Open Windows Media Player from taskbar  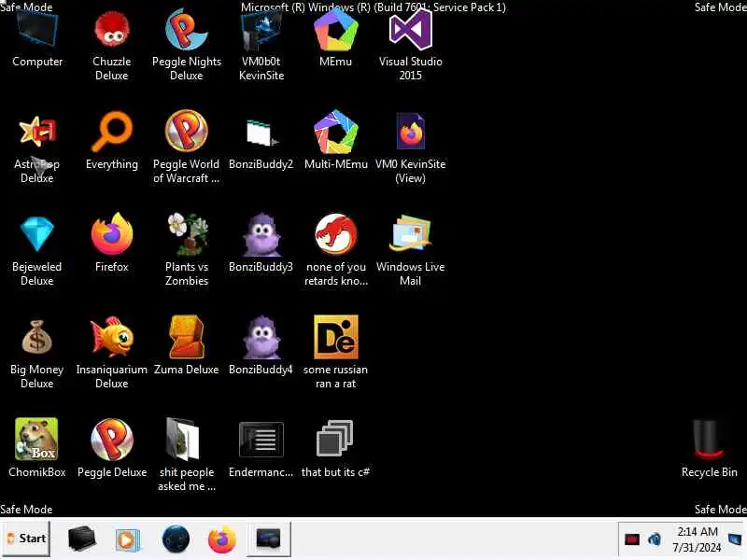(127, 540)
